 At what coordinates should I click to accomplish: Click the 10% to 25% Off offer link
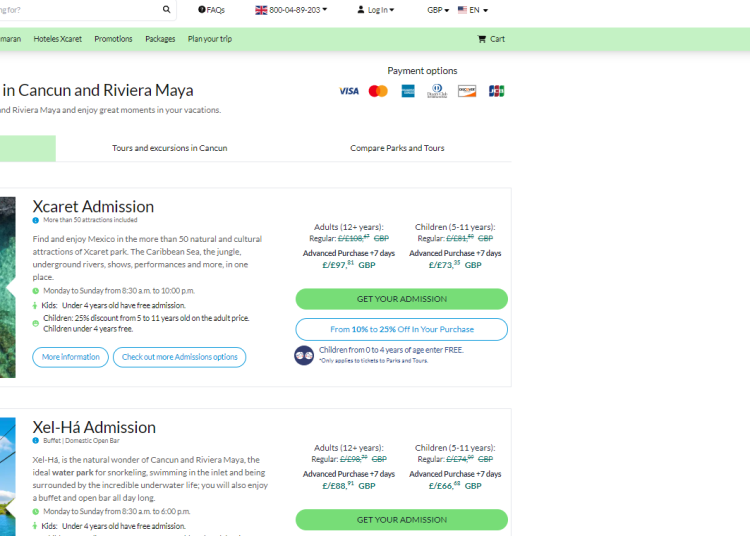[x=401, y=329]
